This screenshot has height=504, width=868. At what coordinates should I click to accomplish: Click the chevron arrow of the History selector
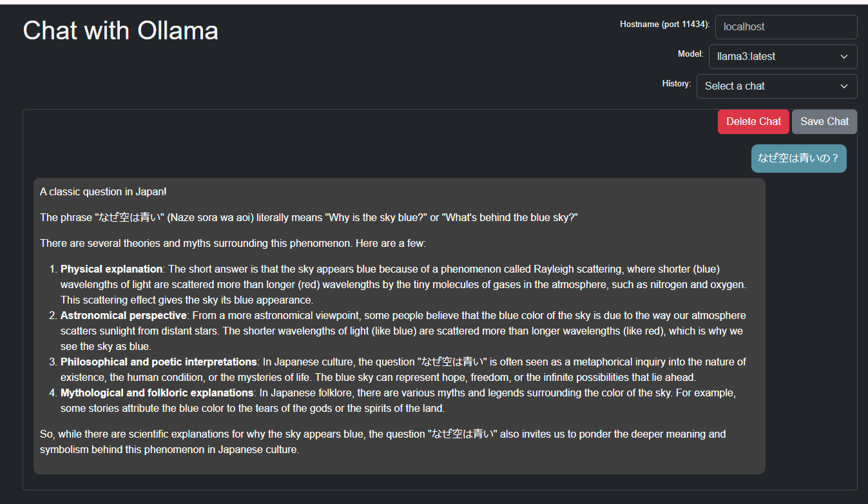tap(844, 86)
